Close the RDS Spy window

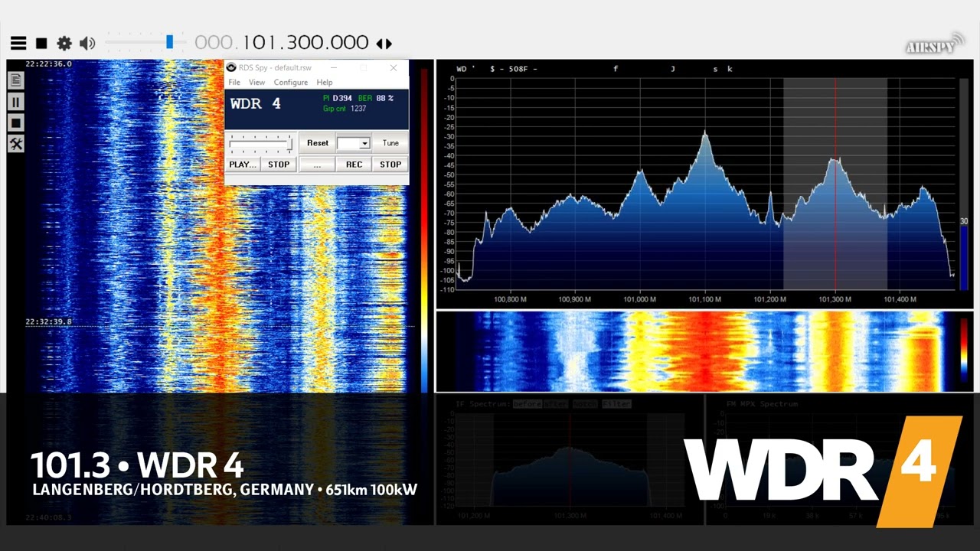(394, 67)
